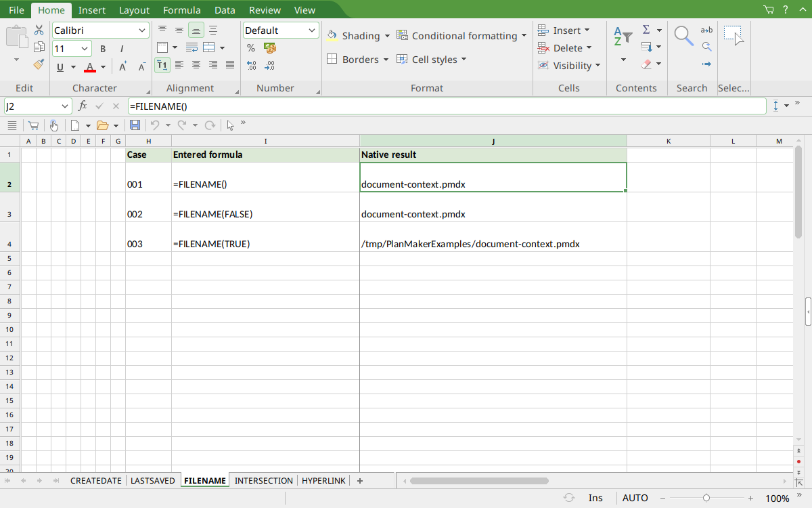Expand the Shading dropdown

click(387, 36)
